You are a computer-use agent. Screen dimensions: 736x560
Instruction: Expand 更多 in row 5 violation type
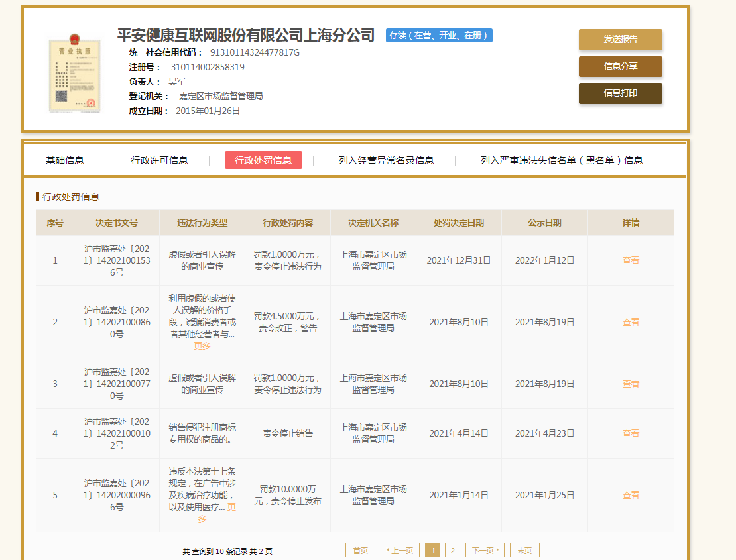coord(231,507)
